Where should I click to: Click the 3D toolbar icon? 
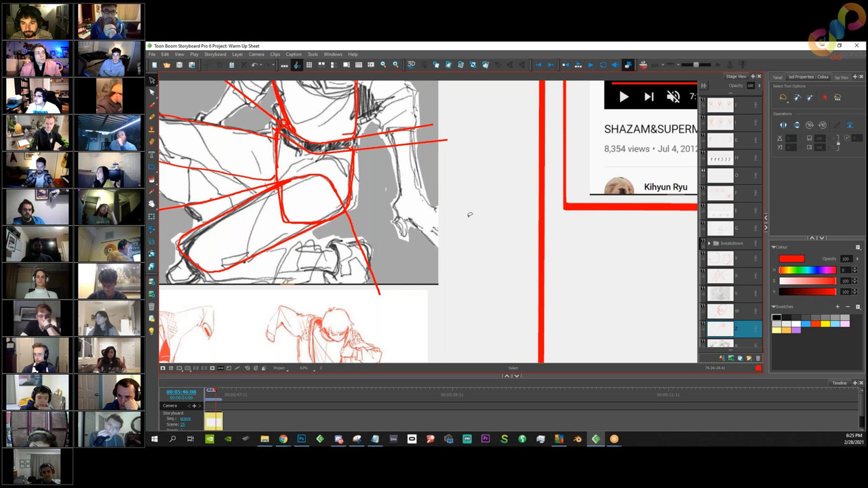pos(411,64)
